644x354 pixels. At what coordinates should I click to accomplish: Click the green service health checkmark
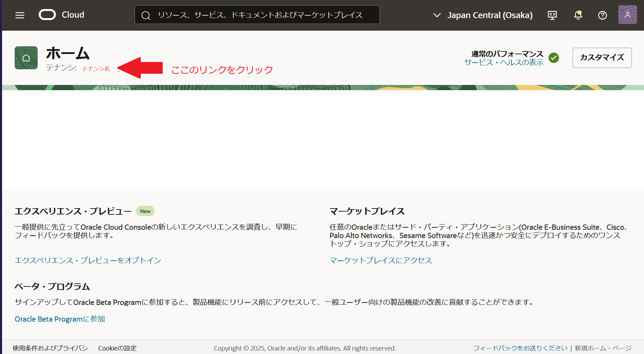point(554,58)
